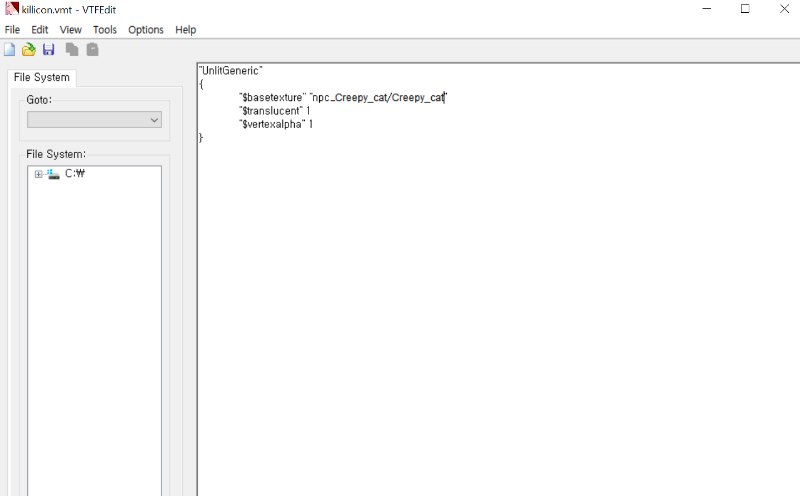The image size is (800, 496).
Task: Expand the C: drive tree node
Action: click(x=38, y=175)
